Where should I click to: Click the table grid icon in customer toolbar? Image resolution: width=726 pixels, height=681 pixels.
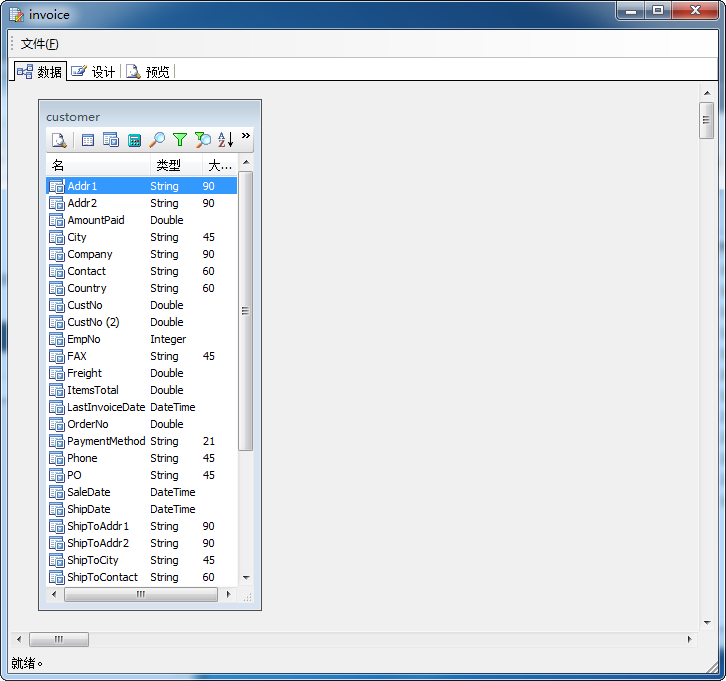click(88, 140)
